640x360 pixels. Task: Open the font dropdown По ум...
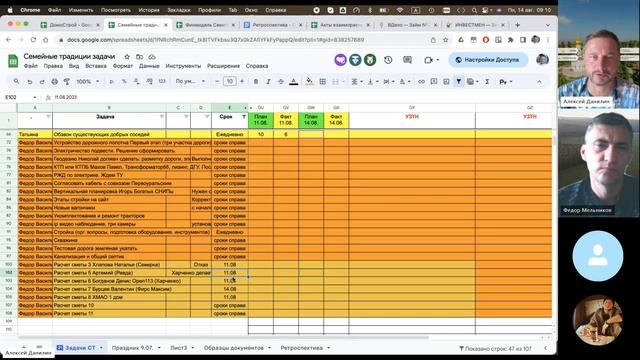190,82
